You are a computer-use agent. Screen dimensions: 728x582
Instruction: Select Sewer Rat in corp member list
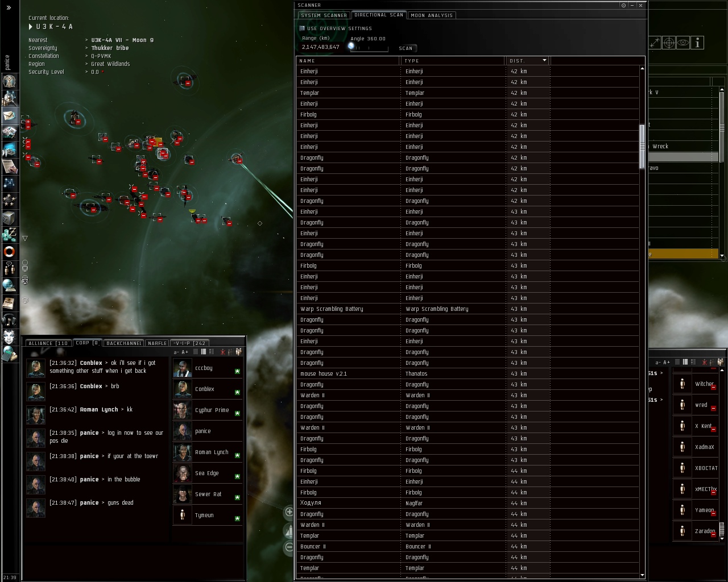tap(208, 494)
